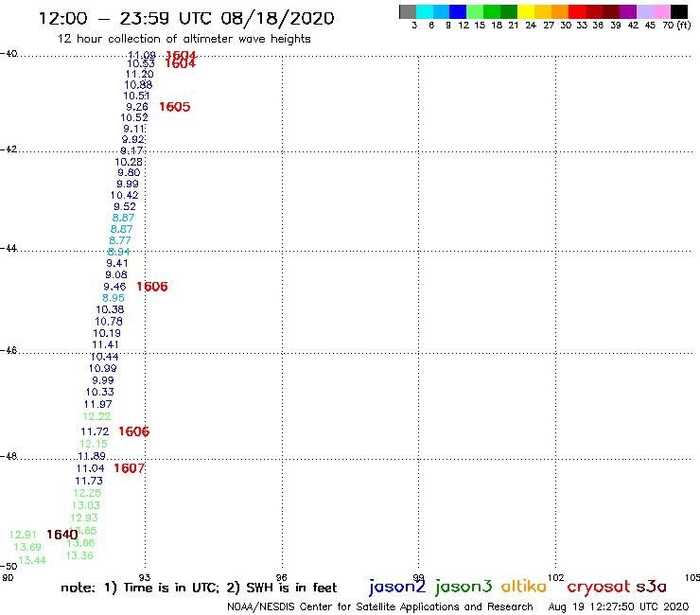Click the wave height value 10.51
The height and width of the screenshot is (615, 700).
(x=136, y=96)
